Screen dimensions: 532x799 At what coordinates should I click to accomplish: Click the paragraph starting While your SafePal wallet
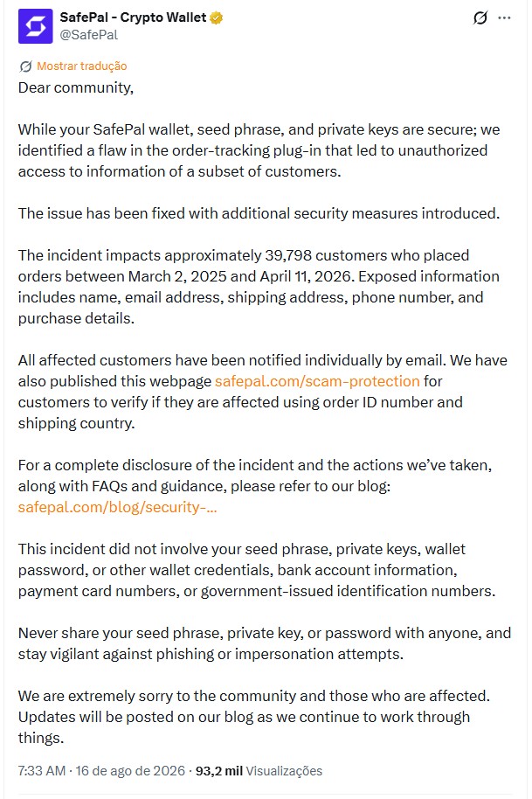(259, 150)
